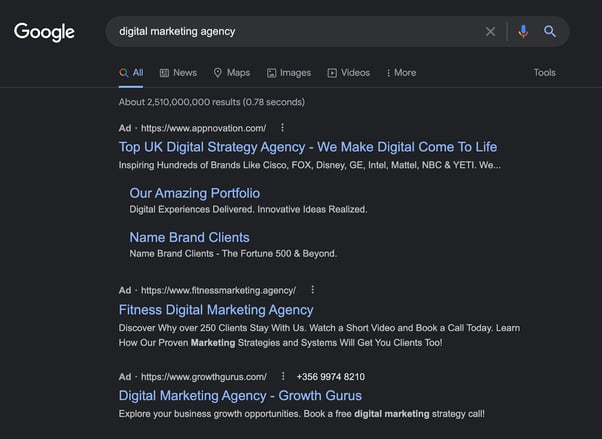Clear the search box with the X icon
The height and width of the screenshot is (439, 602).
pos(490,31)
